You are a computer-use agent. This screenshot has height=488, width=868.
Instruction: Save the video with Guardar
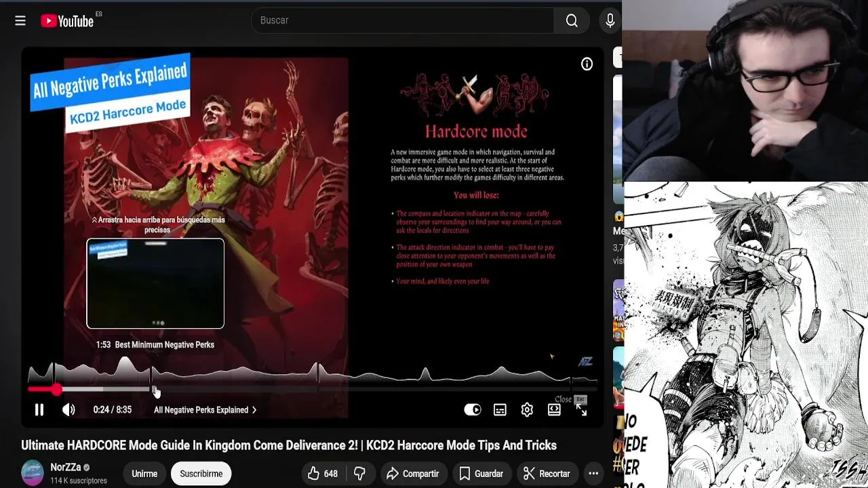[481, 474]
